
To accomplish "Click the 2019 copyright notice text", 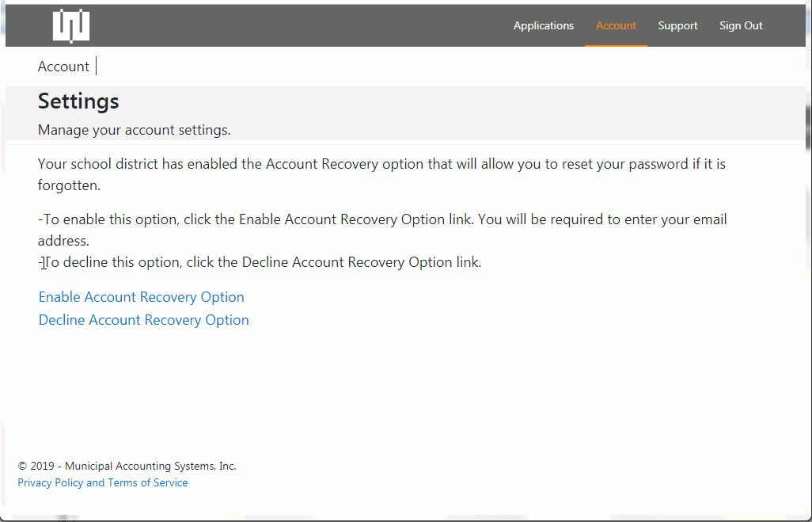I will (x=127, y=466).
